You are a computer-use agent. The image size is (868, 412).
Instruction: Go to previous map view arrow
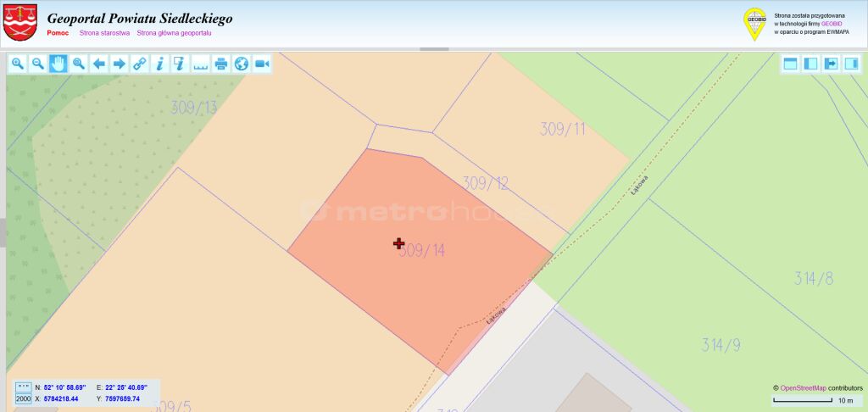[99, 64]
